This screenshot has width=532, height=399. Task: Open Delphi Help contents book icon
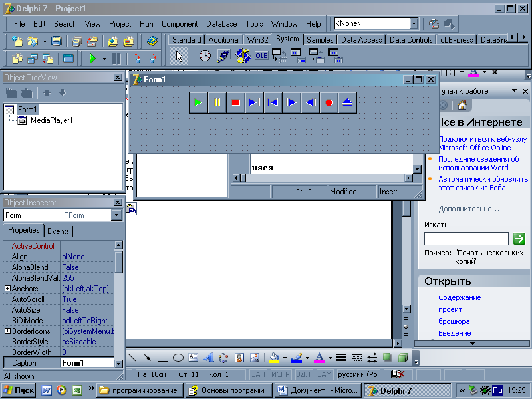(x=152, y=41)
